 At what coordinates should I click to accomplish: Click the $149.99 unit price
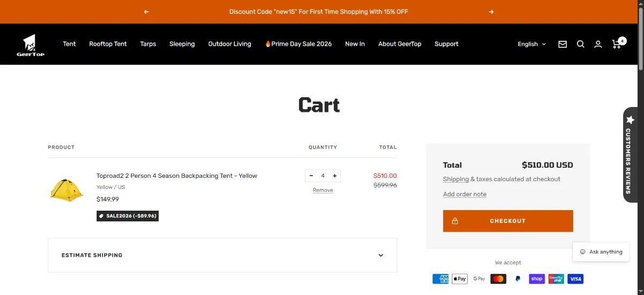pyautogui.click(x=108, y=199)
